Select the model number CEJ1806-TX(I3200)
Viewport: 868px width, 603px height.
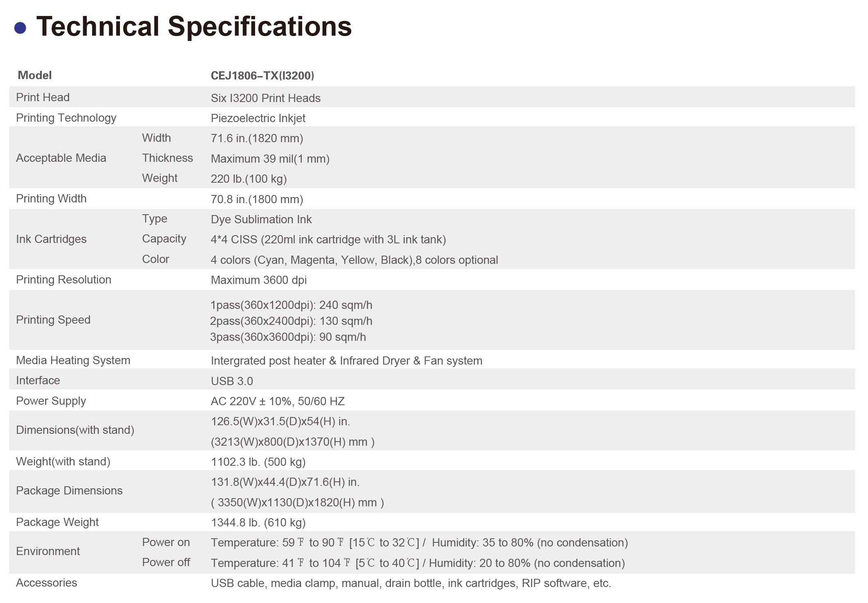262,76
